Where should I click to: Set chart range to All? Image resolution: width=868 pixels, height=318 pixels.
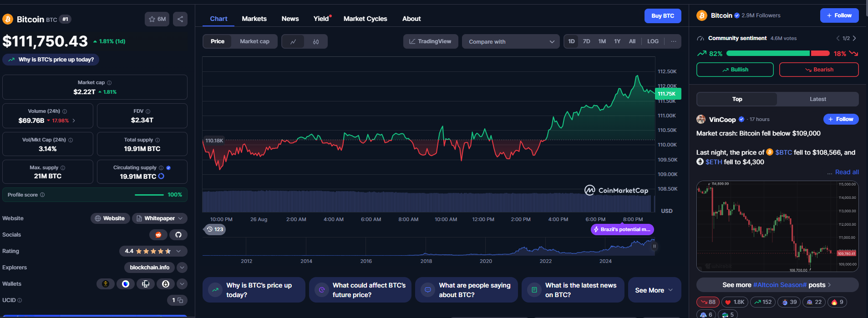pos(632,41)
